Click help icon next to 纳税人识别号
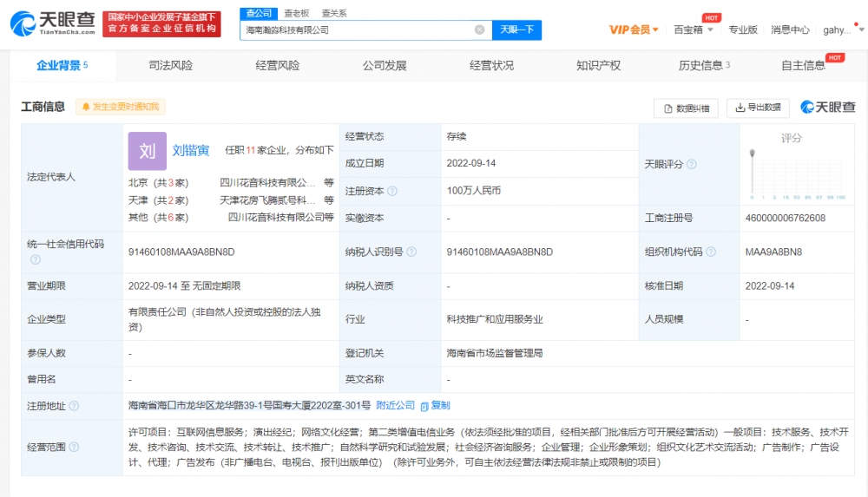Viewport: 868px width, 497px height. [411, 252]
